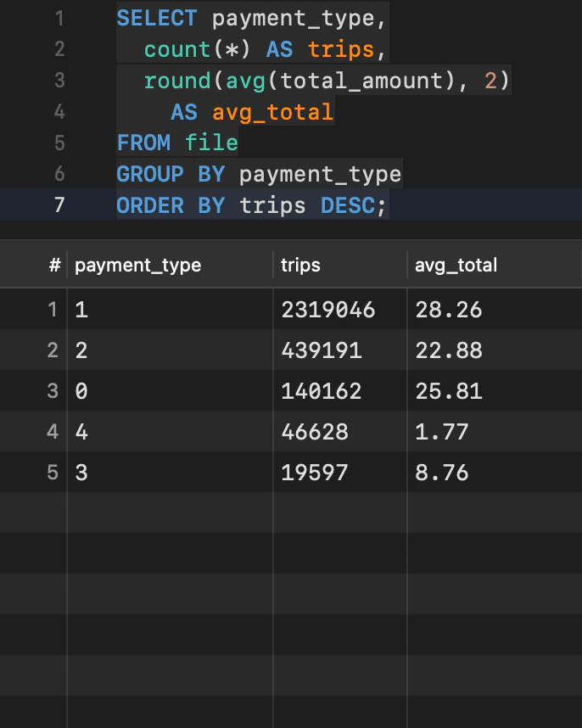Viewport: 582px width, 728px height.
Task: Click round function on line 3
Action: coord(177,81)
